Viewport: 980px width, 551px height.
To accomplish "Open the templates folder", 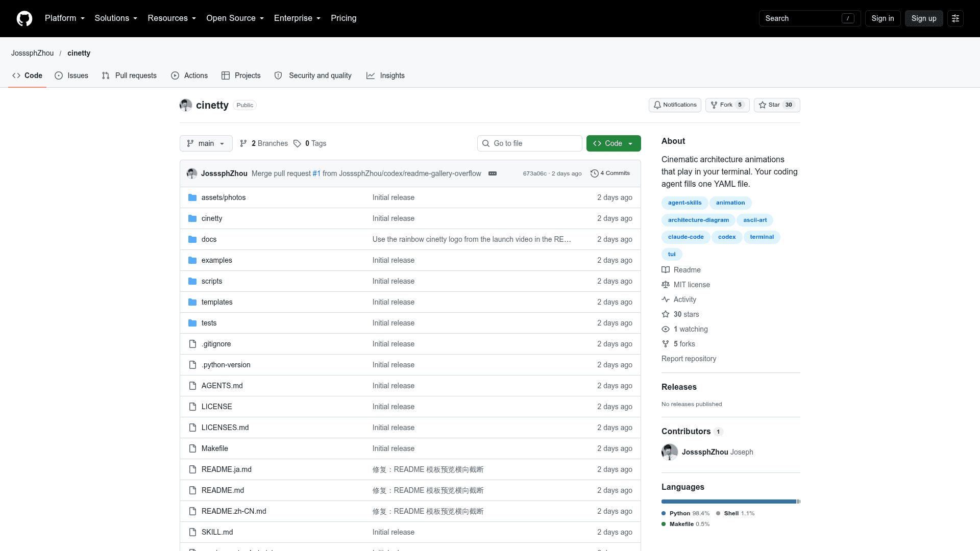I will point(217,302).
